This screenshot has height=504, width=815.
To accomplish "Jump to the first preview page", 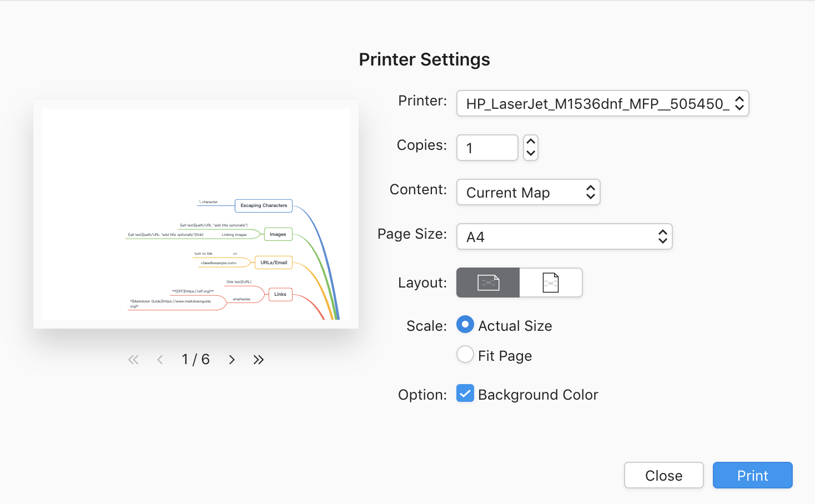I will 133,360.
